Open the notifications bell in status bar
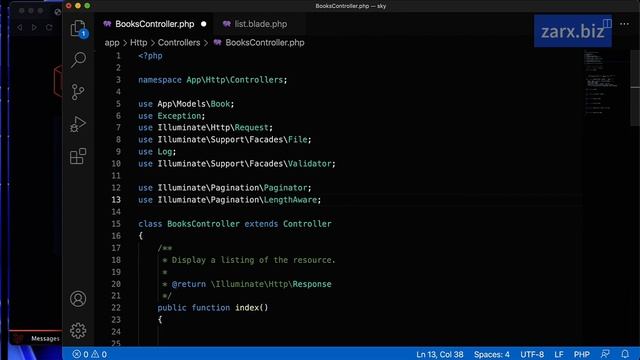The width and height of the screenshot is (640, 360). coord(625,354)
